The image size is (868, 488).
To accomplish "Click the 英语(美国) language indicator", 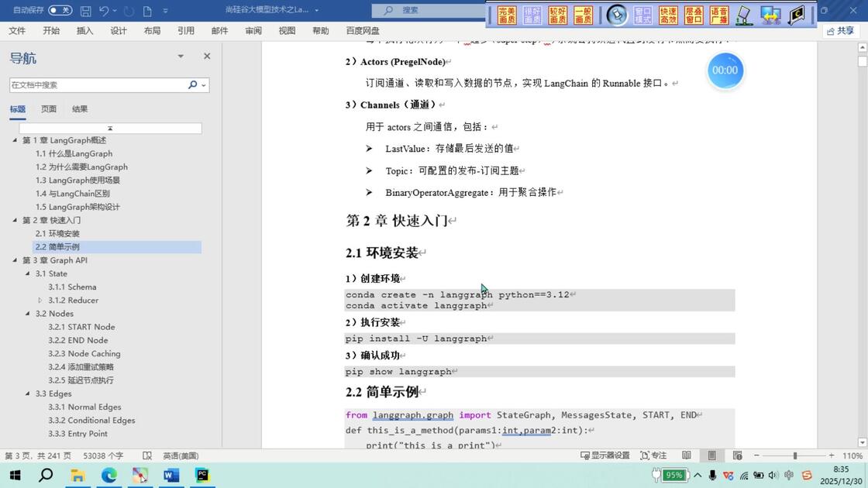I will pos(181,456).
